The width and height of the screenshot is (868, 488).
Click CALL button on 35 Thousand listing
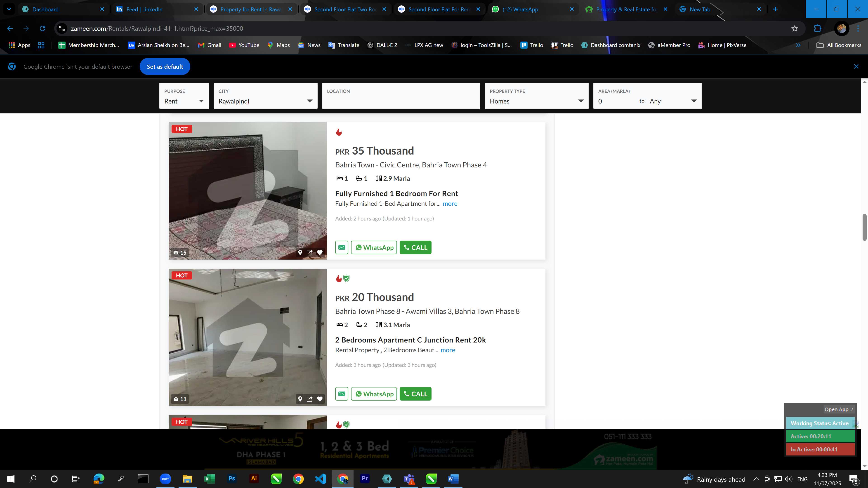[415, 248]
